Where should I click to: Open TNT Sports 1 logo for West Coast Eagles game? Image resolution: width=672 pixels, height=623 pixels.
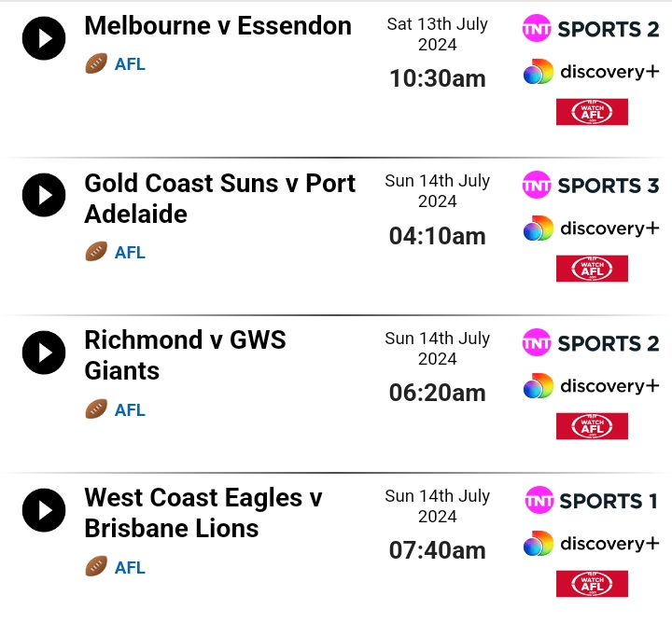592,500
